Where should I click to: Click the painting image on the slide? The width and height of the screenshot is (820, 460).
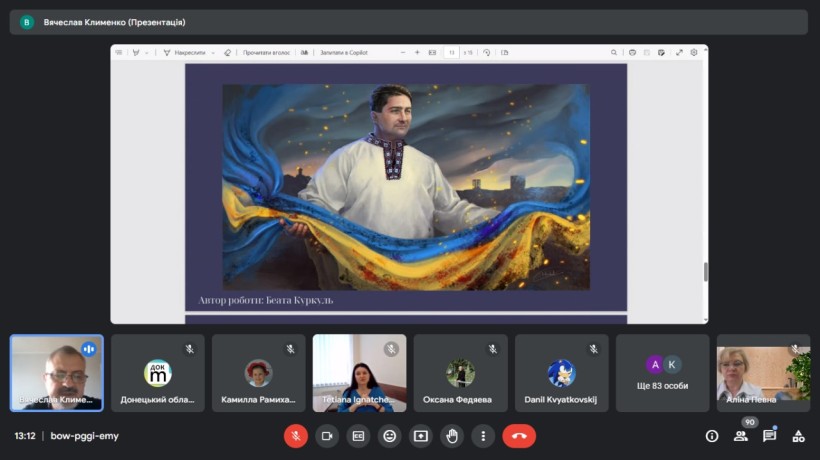tap(406, 187)
